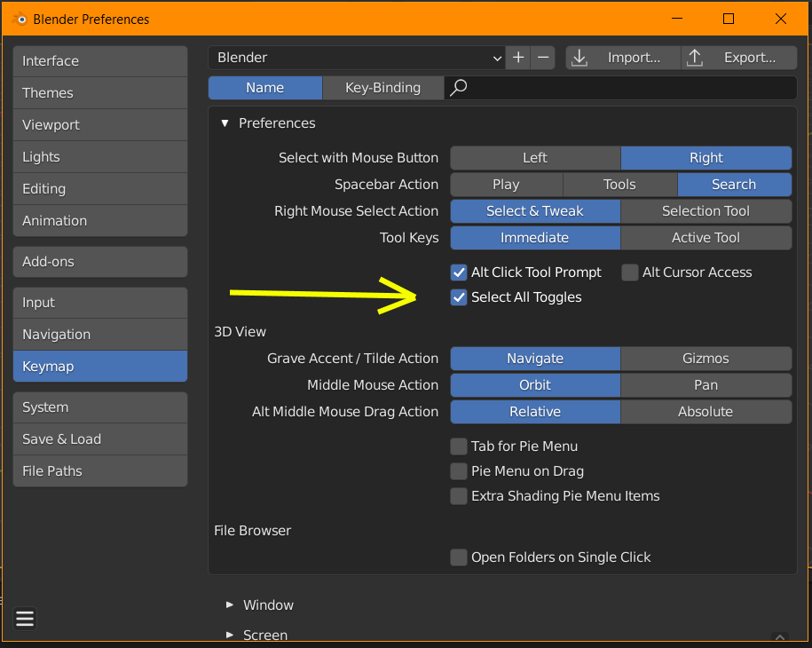The width and height of the screenshot is (812, 648).
Task: Click the plus icon to add keymap preset
Action: click(519, 58)
